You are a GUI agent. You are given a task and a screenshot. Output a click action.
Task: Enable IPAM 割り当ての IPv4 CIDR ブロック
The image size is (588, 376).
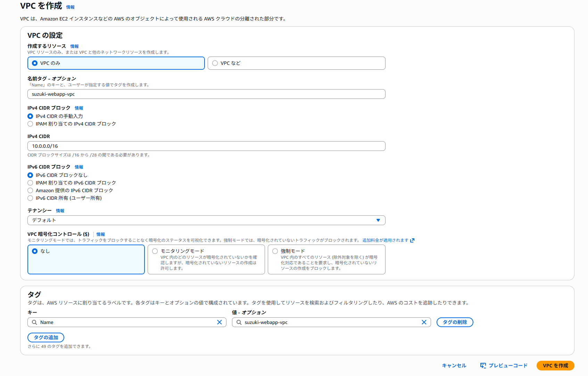[30, 124]
